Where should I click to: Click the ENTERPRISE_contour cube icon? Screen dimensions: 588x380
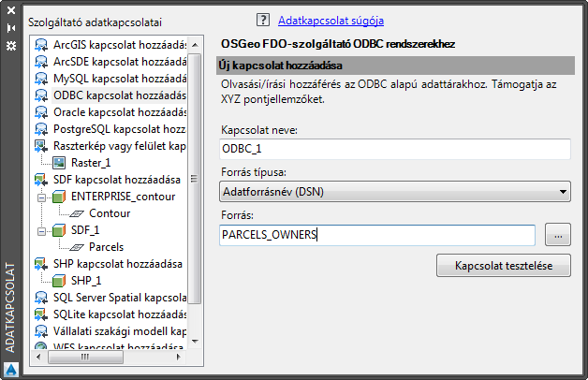(x=59, y=197)
